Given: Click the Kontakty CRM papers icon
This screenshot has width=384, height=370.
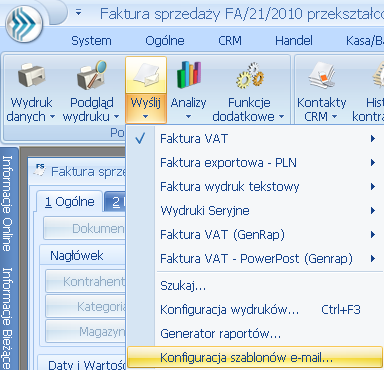Looking at the screenshot, I should pos(322,75).
